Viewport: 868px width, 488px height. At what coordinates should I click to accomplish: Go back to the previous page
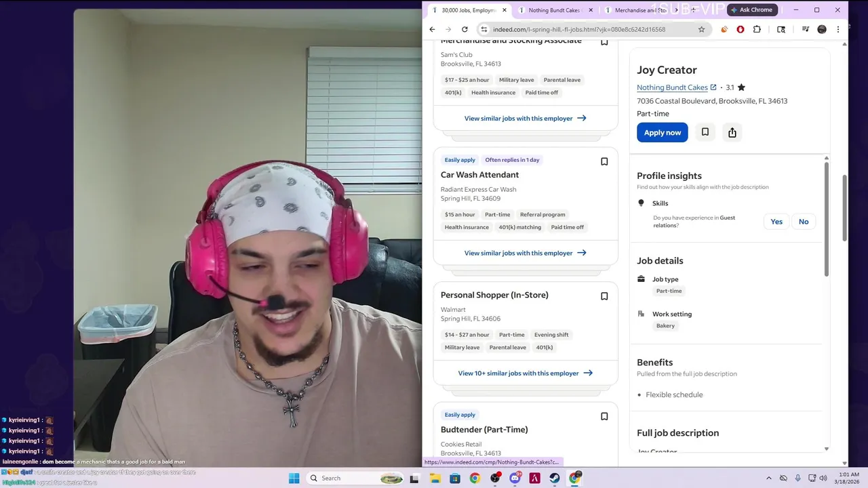(432, 29)
